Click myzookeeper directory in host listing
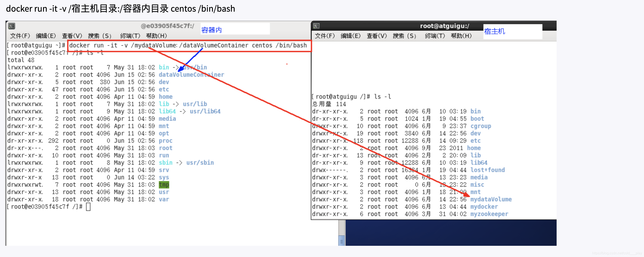The width and height of the screenshot is (644, 257). point(489,214)
